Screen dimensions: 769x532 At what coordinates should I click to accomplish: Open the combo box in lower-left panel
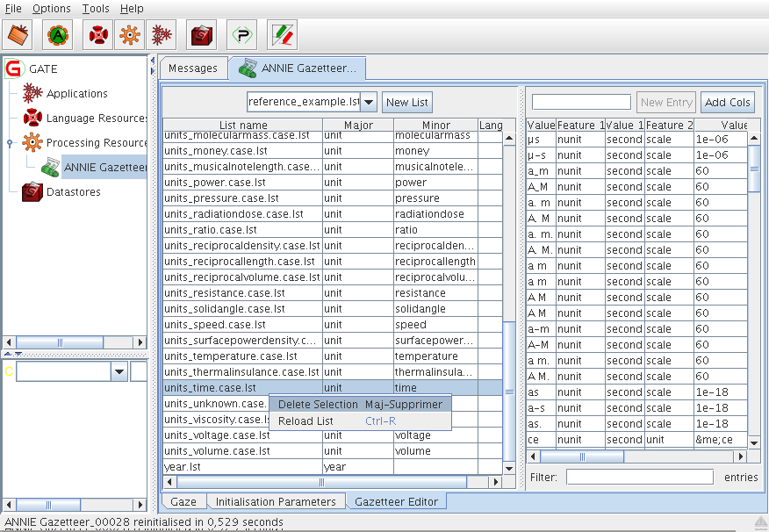[x=119, y=372]
